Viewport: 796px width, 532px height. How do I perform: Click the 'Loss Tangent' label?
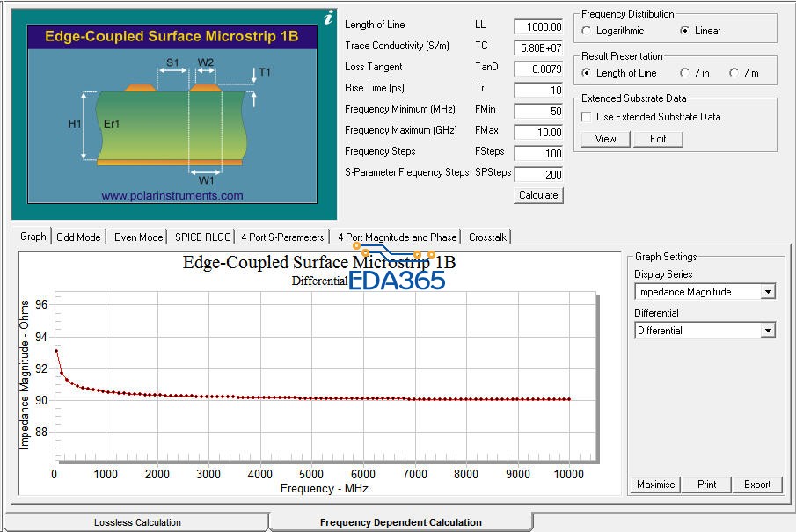coord(373,67)
